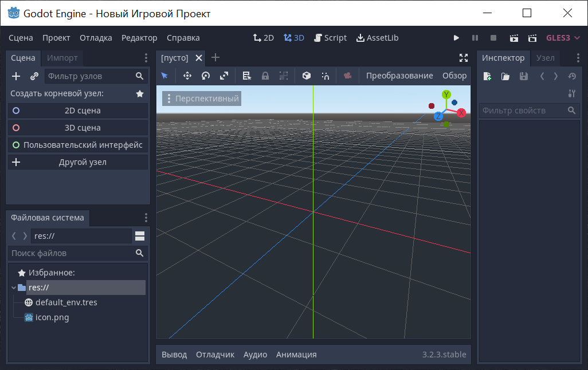
Task: Activate the Move Mode tool
Action: pyautogui.click(x=187, y=76)
